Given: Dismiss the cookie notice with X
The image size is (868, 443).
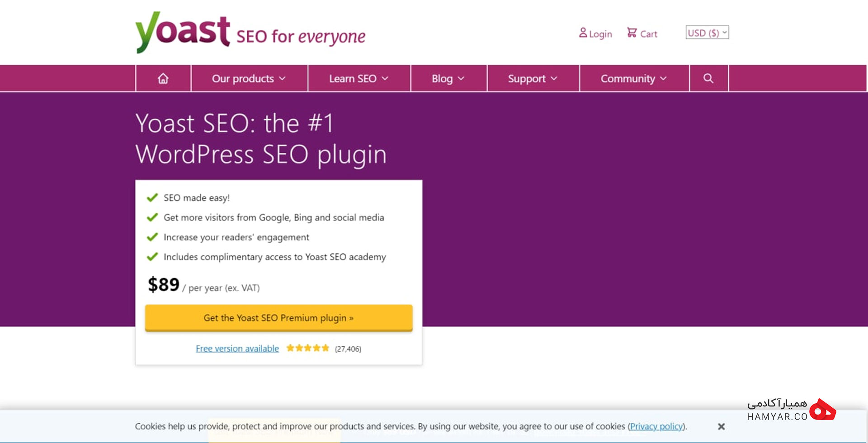Looking at the screenshot, I should [x=722, y=426].
